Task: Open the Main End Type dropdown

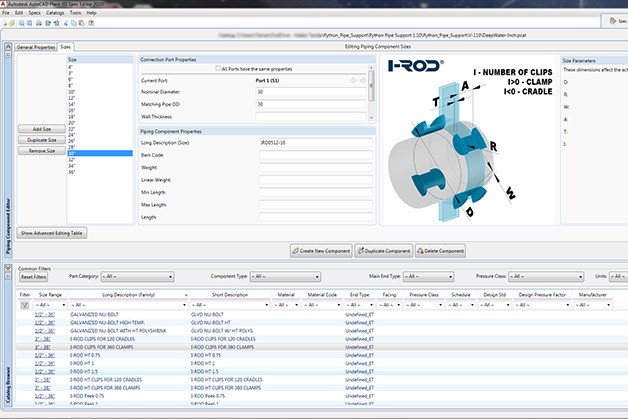Action: pyautogui.click(x=427, y=275)
